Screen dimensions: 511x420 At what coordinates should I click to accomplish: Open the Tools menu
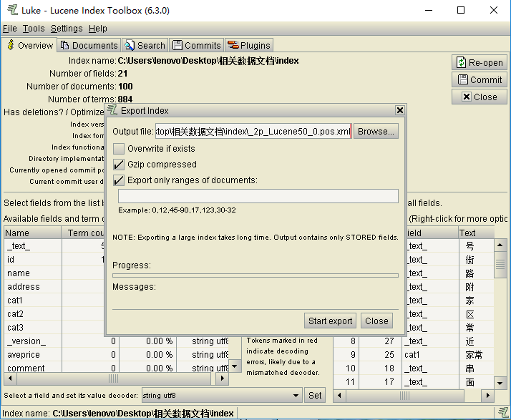click(x=34, y=29)
